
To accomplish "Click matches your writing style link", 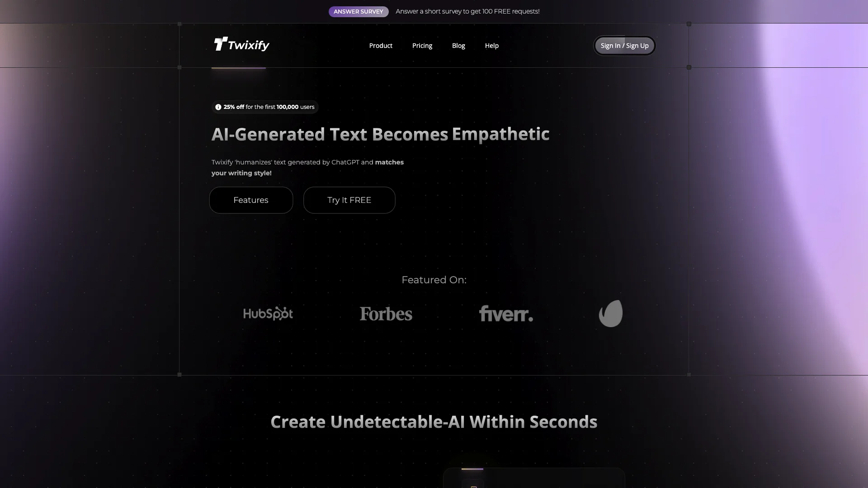I will tap(307, 168).
